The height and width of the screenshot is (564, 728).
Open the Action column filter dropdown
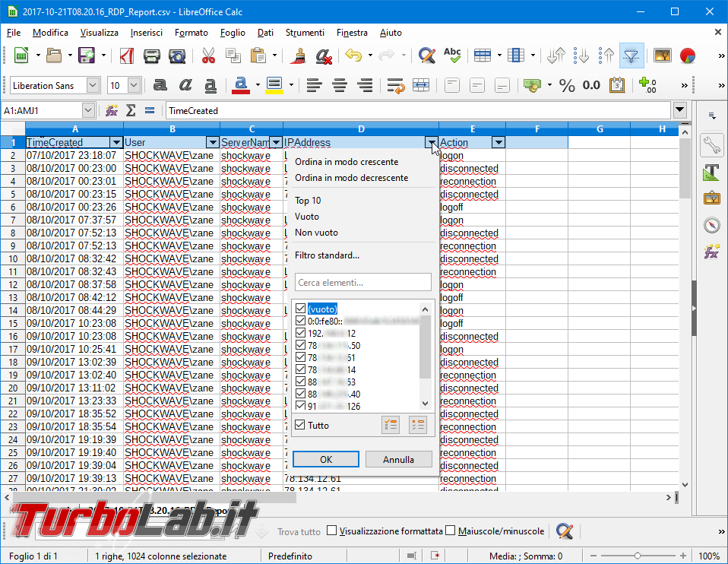click(499, 142)
